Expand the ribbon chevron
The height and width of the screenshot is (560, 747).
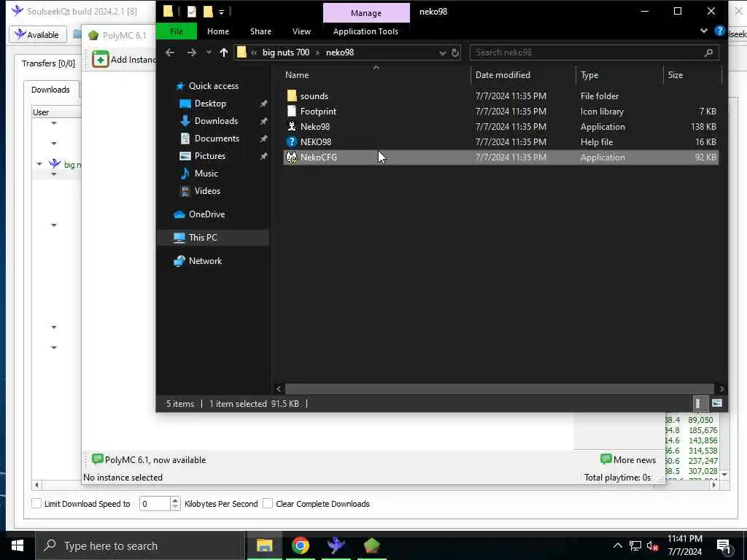click(704, 31)
